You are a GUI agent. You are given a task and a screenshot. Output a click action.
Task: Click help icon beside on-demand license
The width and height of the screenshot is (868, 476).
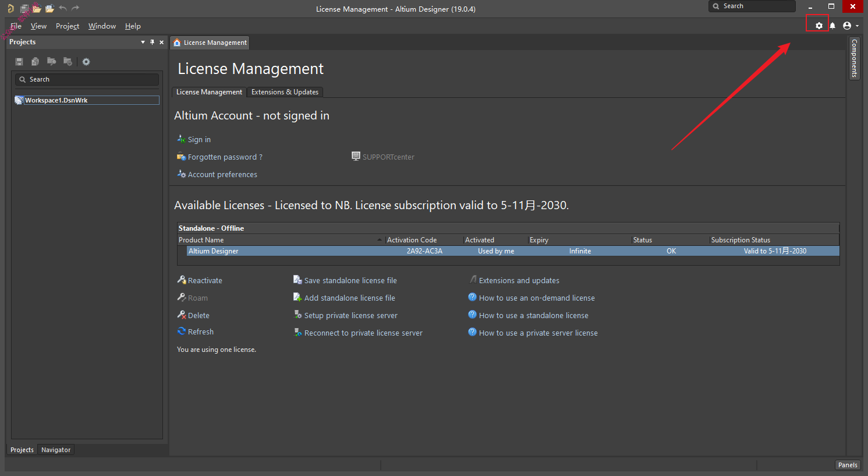coord(472,297)
